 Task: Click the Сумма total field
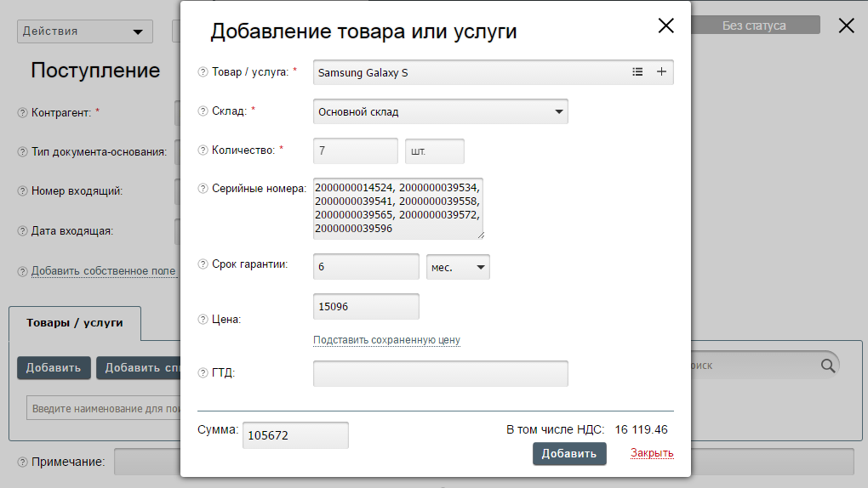click(295, 435)
